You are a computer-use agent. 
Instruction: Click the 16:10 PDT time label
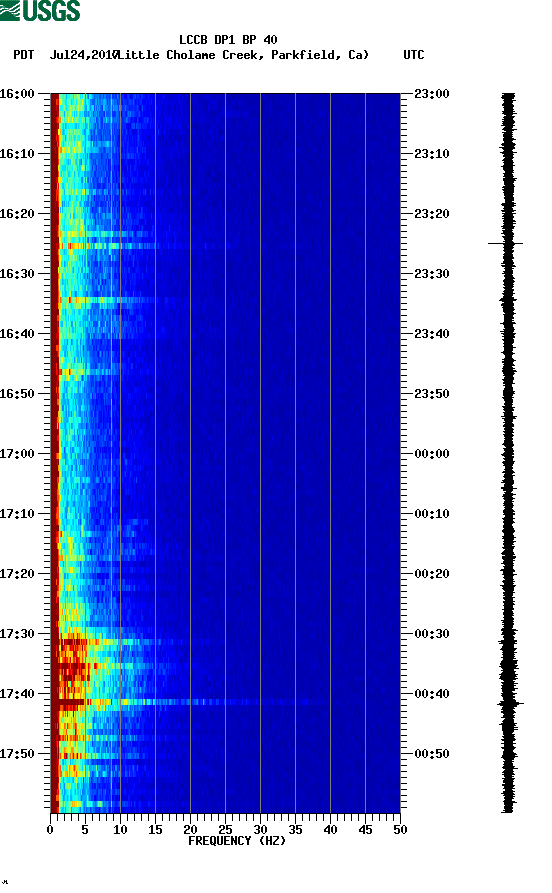pos(17,154)
